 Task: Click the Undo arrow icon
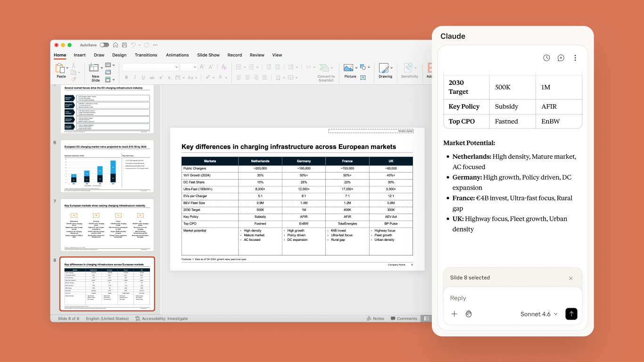[x=133, y=45]
